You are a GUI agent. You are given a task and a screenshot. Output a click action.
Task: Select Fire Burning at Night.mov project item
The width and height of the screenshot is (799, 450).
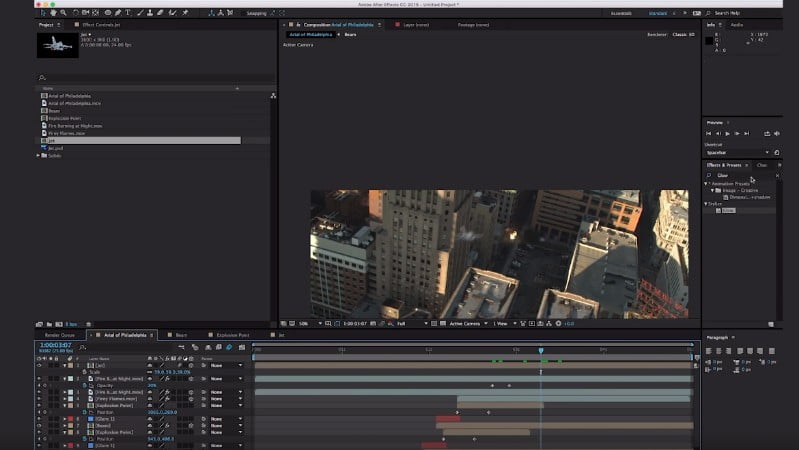76,125
